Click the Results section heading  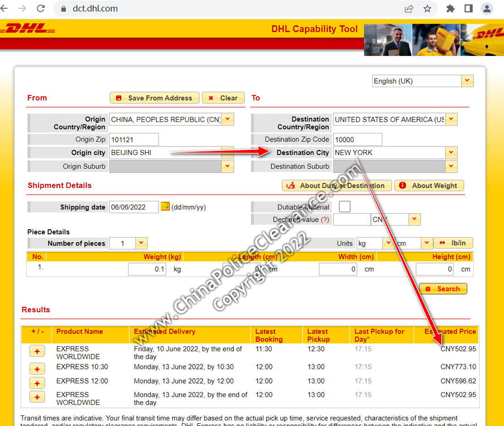click(x=36, y=309)
